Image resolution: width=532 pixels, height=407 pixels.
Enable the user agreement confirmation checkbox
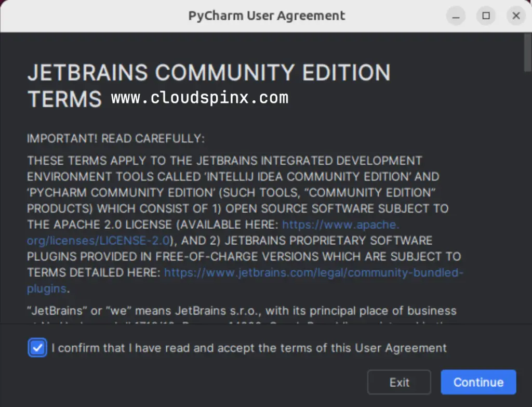click(x=37, y=348)
